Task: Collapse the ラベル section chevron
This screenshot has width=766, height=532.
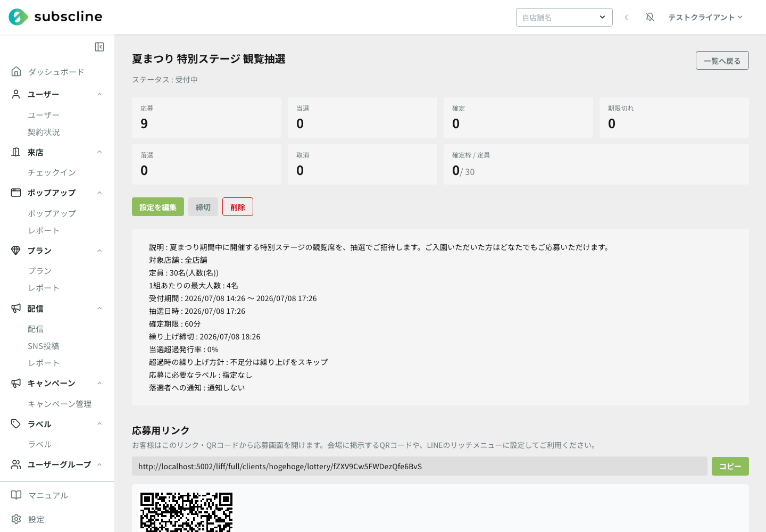Action: (x=99, y=424)
